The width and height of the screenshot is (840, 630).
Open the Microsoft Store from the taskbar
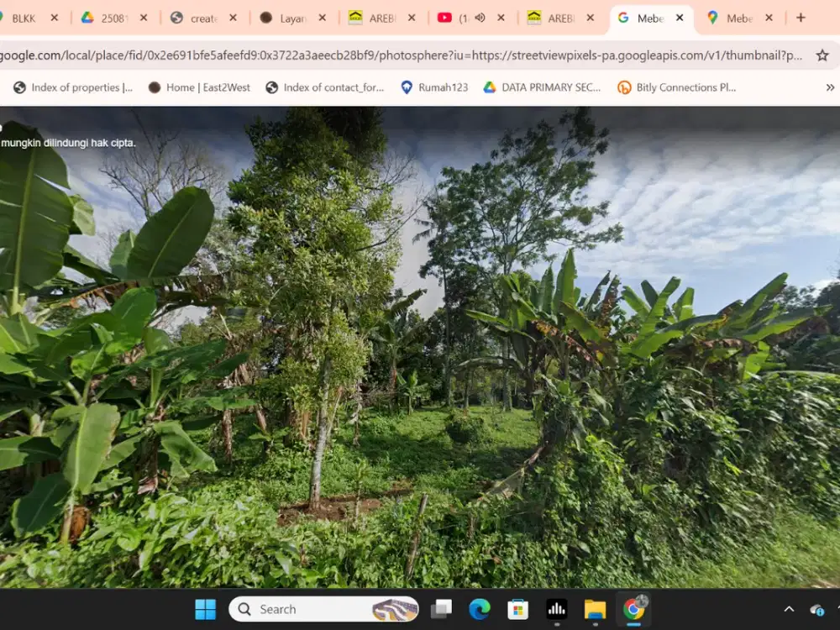click(518, 609)
